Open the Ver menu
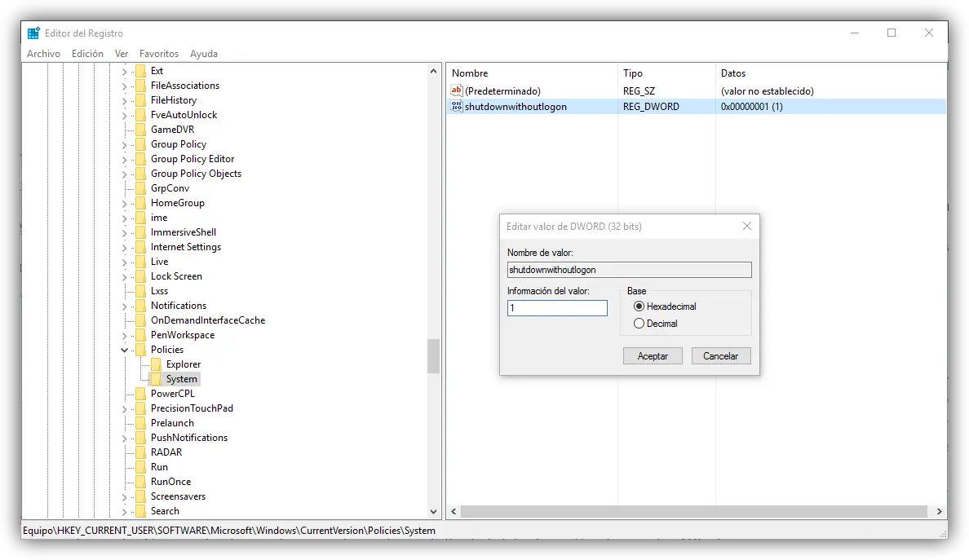Viewport: 969px width, 560px height. pyautogui.click(x=121, y=54)
